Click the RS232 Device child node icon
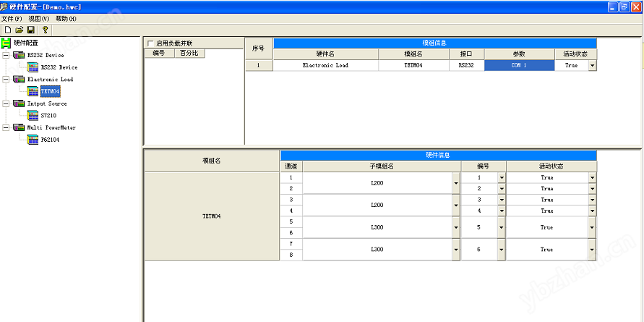Screen dimensions: 644x322 pyautogui.click(x=33, y=67)
